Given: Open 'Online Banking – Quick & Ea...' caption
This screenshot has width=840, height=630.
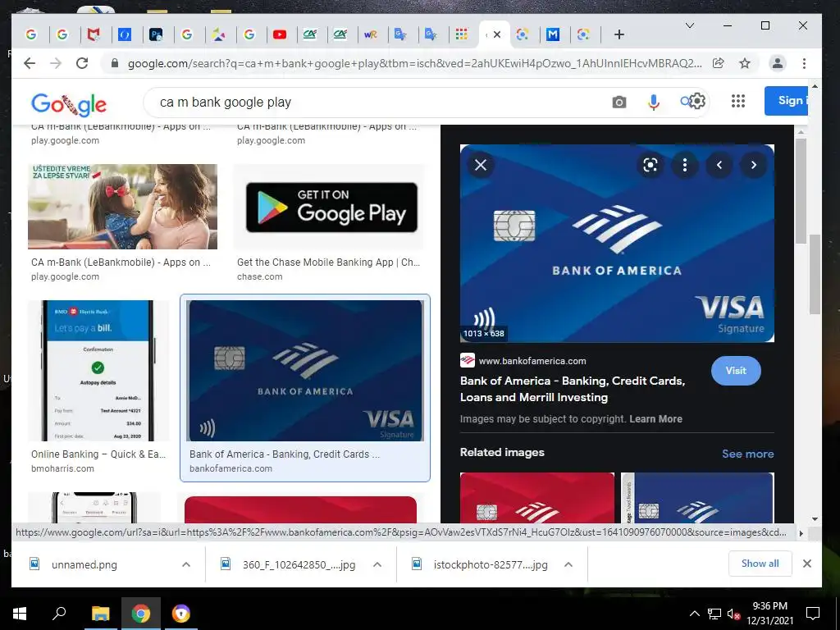Looking at the screenshot, I should click(98, 454).
